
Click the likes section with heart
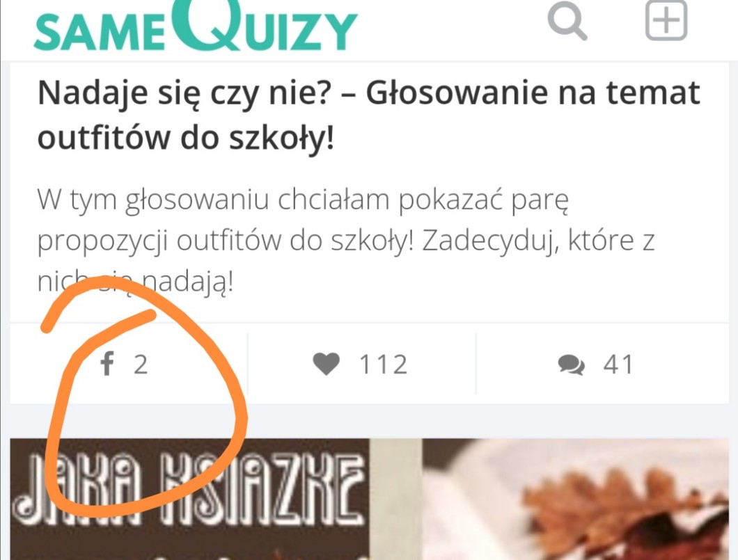[x=361, y=364]
